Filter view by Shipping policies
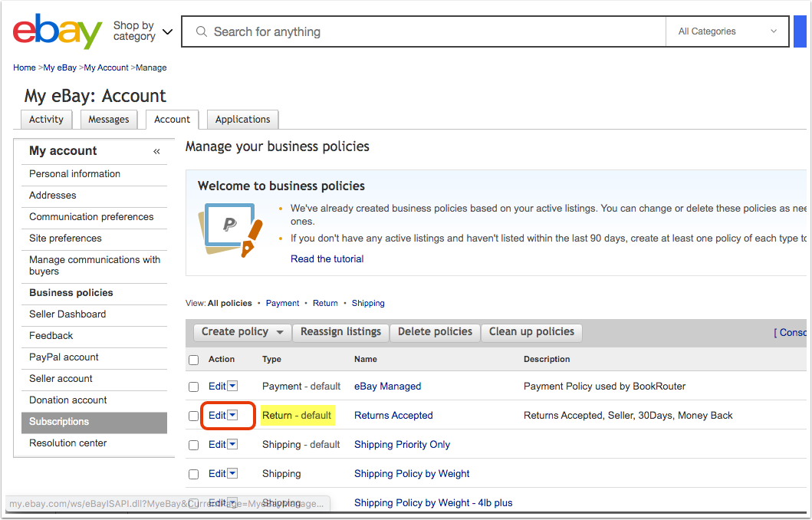This screenshot has width=812, height=520. pyautogui.click(x=368, y=304)
